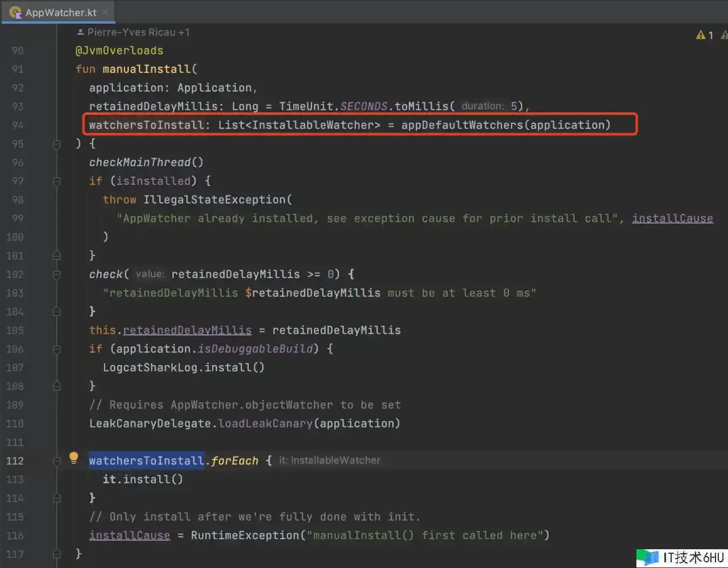Viewport: 728px width, 568px height.
Task: Fold the isInstalled if-block at line 97
Action: click(57, 181)
